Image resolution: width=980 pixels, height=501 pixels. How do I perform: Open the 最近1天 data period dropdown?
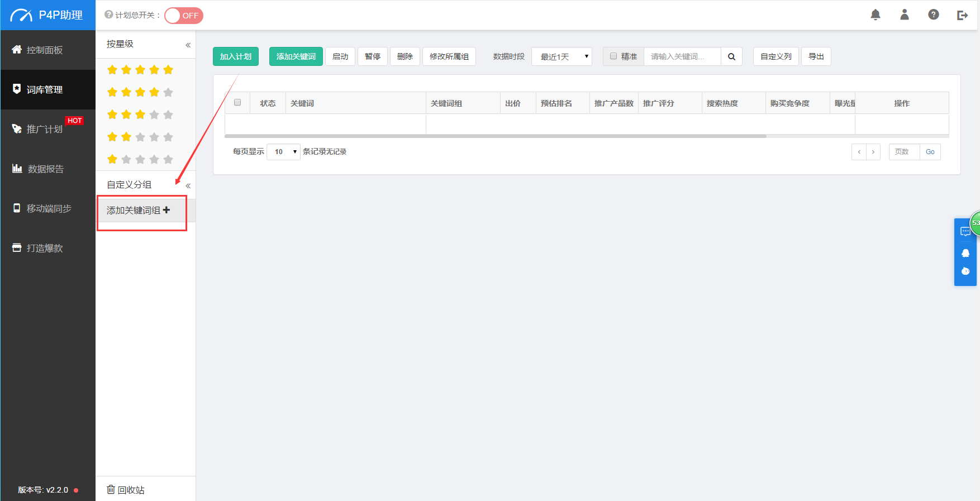pyautogui.click(x=562, y=56)
